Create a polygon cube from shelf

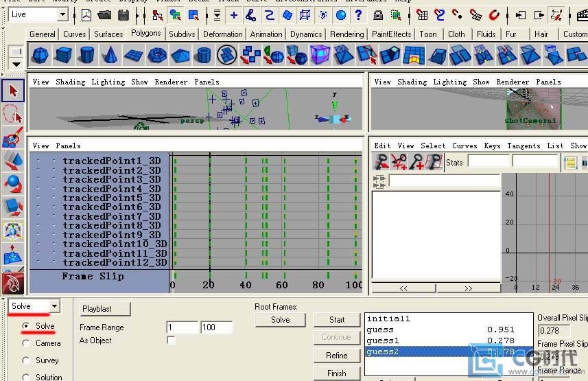pyautogui.click(x=63, y=55)
